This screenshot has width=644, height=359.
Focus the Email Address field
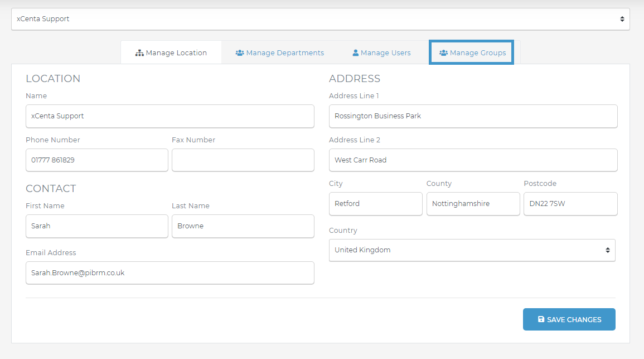(170, 272)
